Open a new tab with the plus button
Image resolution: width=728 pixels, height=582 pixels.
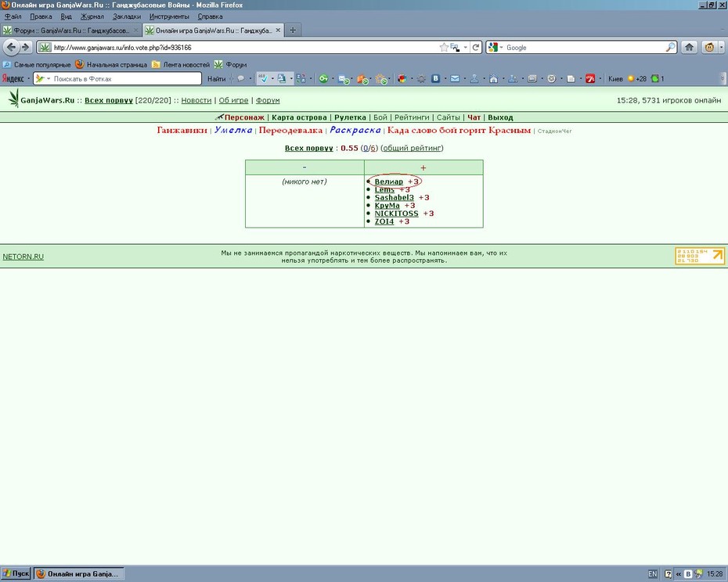[293, 31]
